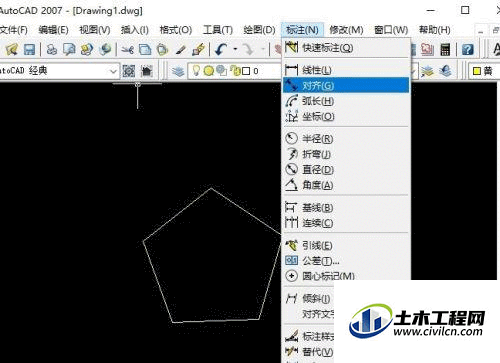Click the pentagon's bottom edge in drawing
This screenshot has height=363, width=500.
pyautogui.click(x=216, y=321)
